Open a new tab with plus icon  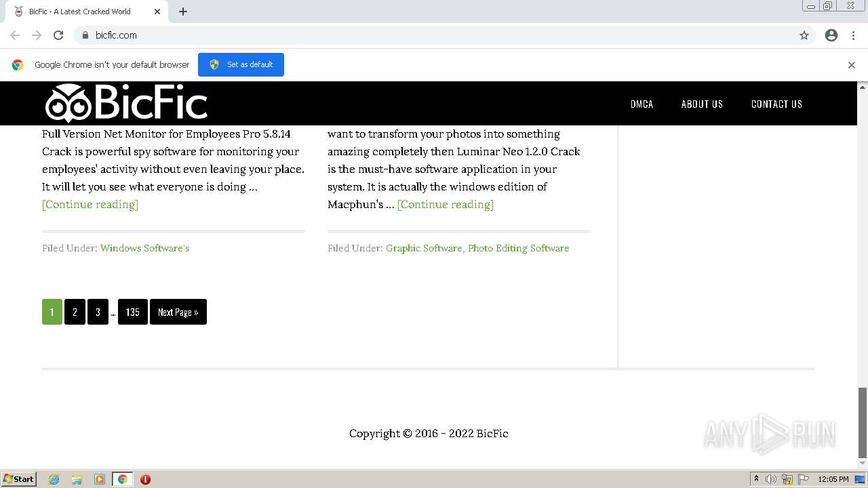coord(183,12)
